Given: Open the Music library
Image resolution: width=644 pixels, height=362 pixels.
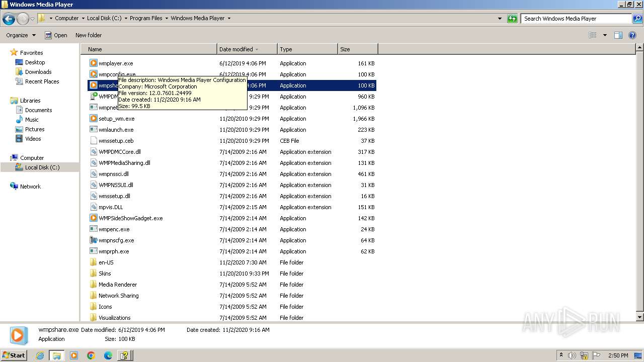Looking at the screenshot, I should 32,120.
